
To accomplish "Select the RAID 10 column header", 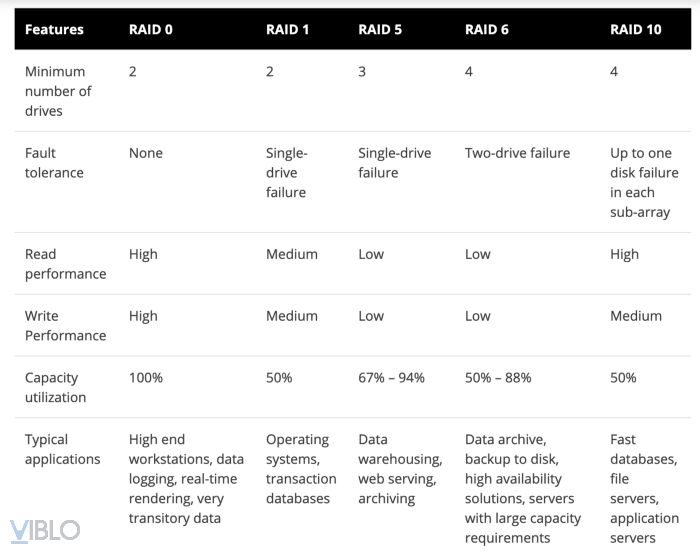I will coord(636,29).
